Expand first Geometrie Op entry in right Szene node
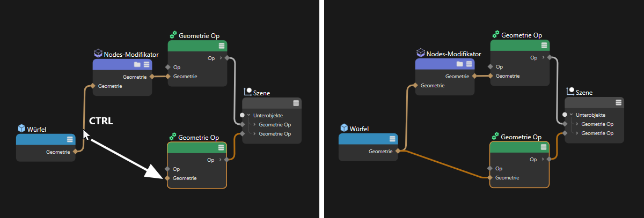The height and width of the screenshot is (218, 644). point(577,124)
